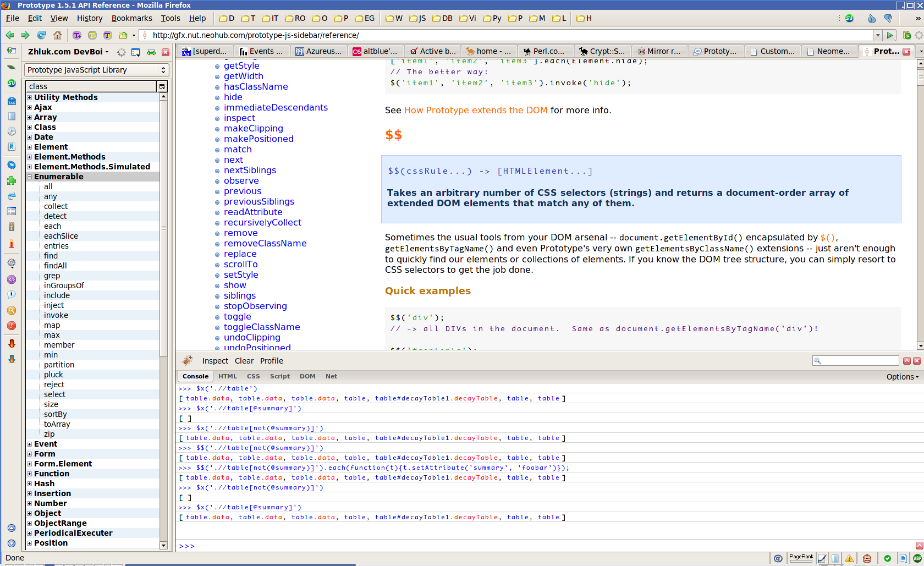Switch to the Azureus... browser tab
The image size is (924, 566).
318,51
